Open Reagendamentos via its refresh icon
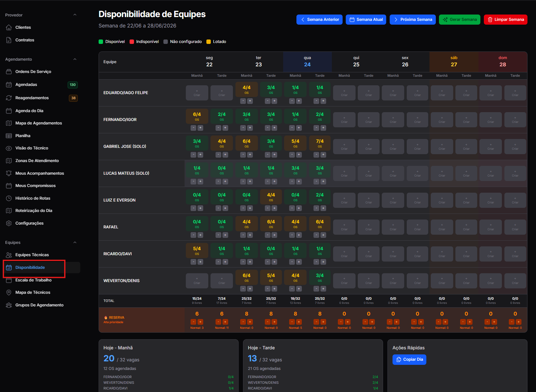The height and width of the screenshot is (392, 536). (9, 98)
